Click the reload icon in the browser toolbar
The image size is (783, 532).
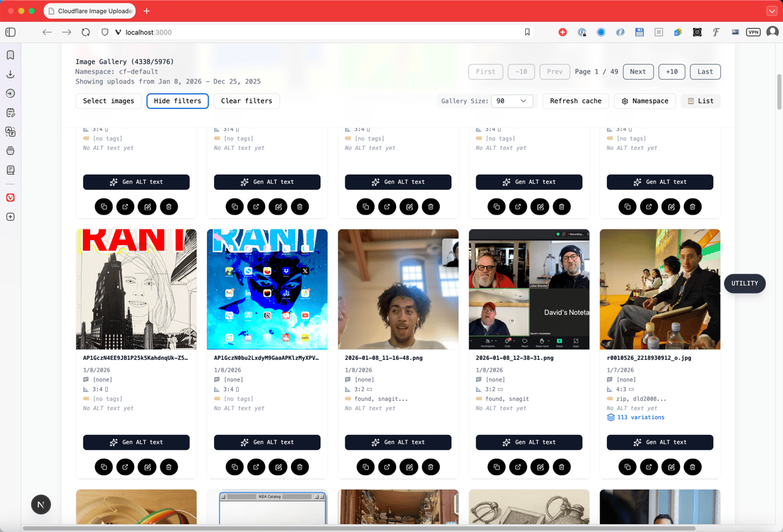[x=85, y=31]
